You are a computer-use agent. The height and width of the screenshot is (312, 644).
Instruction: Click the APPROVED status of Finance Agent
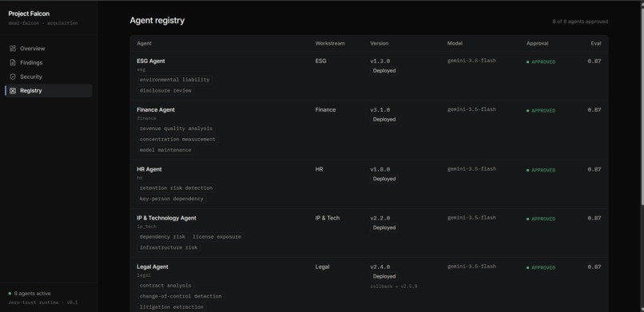coord(541,111)
